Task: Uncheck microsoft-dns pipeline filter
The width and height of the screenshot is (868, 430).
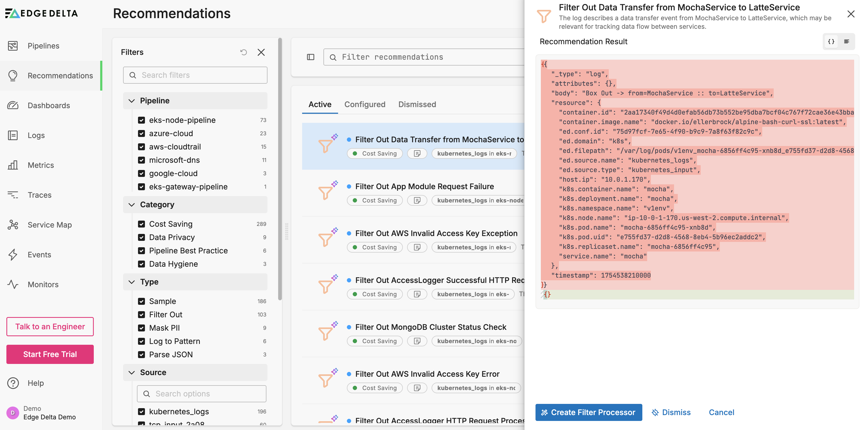Action: pyautogui.click(x=141, y=160)
